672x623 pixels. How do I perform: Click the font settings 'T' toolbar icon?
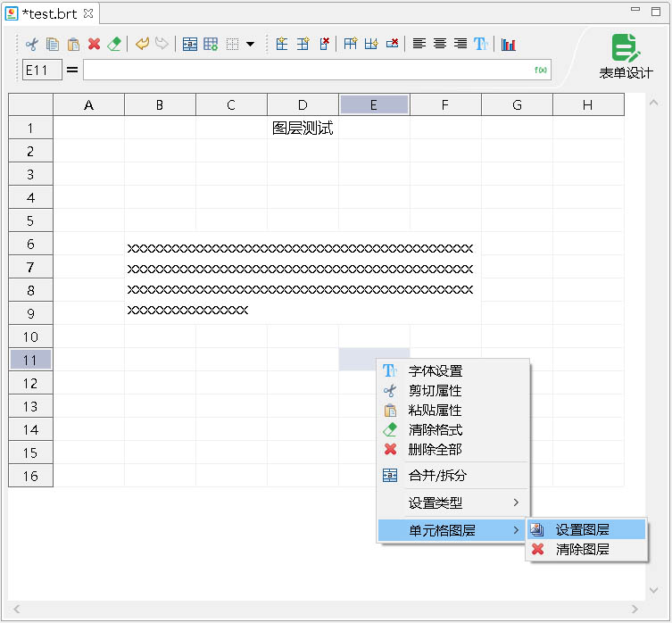pyautogui.click(x=481, y=44)
